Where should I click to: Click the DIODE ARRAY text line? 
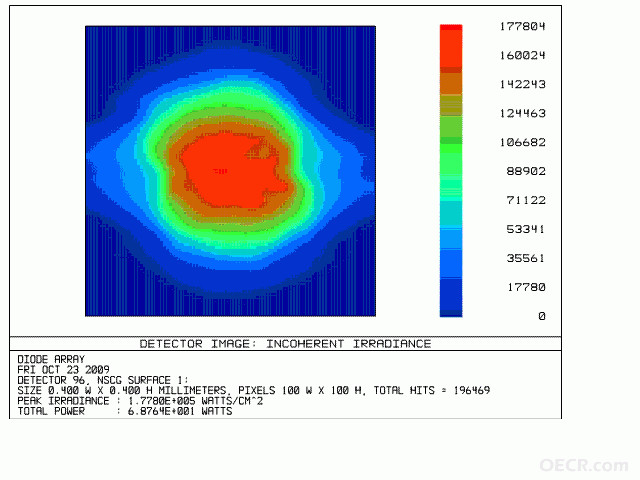tap(51, 360)
